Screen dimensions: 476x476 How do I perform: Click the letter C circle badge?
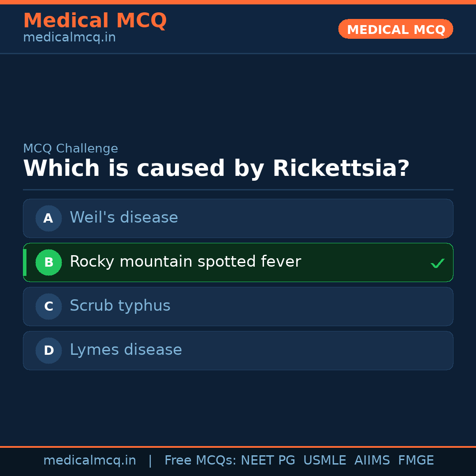(48, 306)
